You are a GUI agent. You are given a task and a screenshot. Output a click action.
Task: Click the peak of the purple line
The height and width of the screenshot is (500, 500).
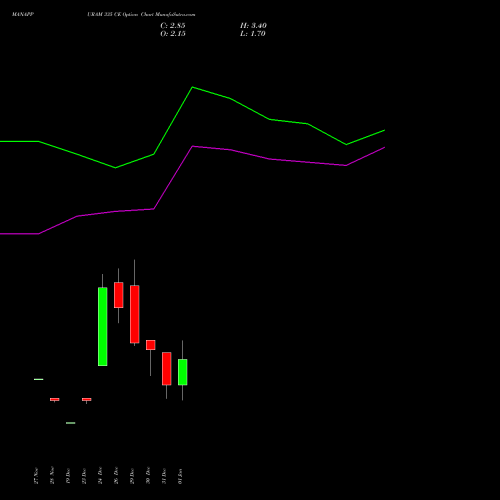pos(193,146)
